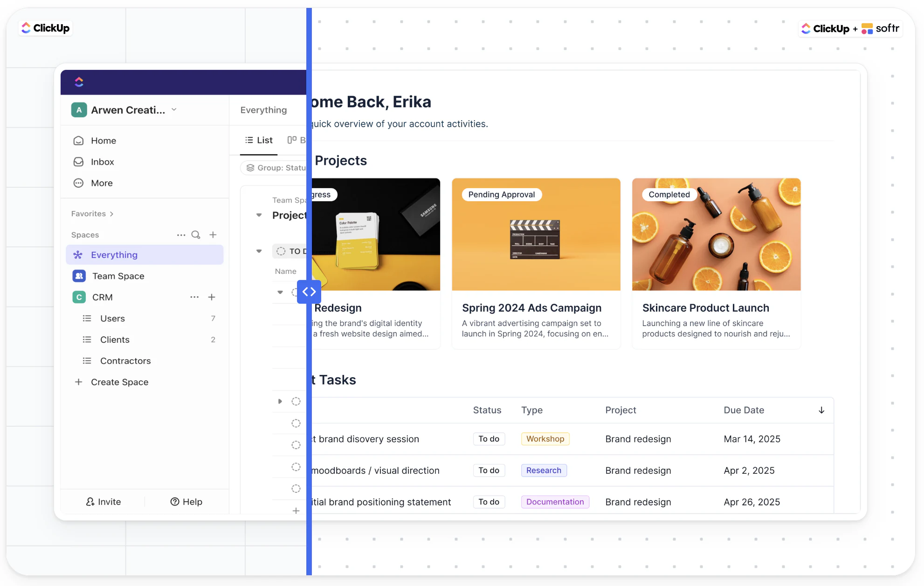This screenshot has height=586, width=924.
Task: Sort by the Type column header
Action: (x=532, y=410)
